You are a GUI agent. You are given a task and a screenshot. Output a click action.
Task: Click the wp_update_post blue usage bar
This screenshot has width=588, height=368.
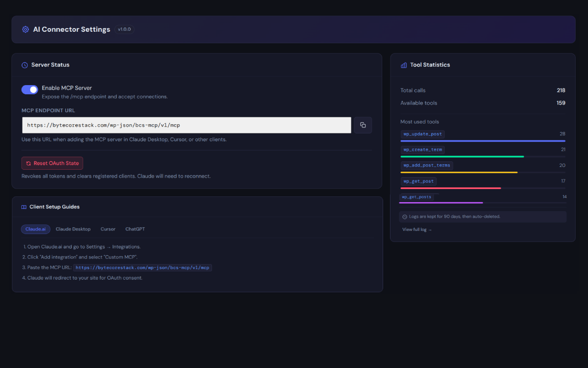click(483, 141)
